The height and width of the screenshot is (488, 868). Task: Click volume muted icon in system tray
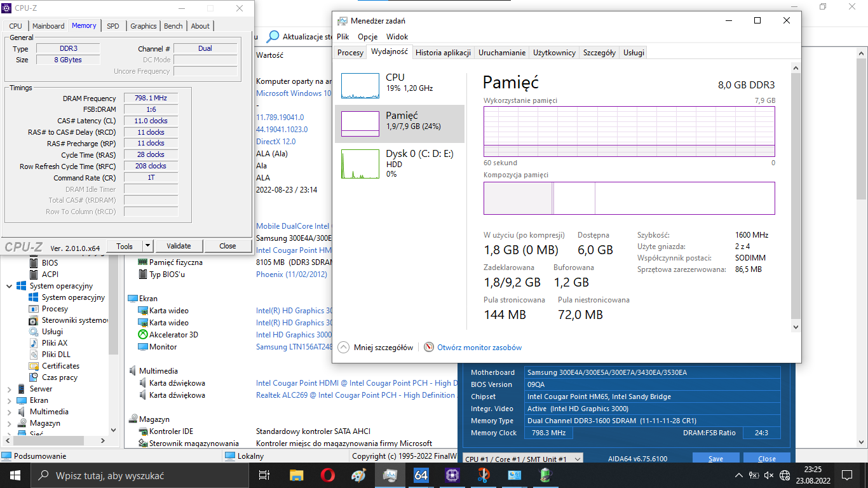pos(768,475)
